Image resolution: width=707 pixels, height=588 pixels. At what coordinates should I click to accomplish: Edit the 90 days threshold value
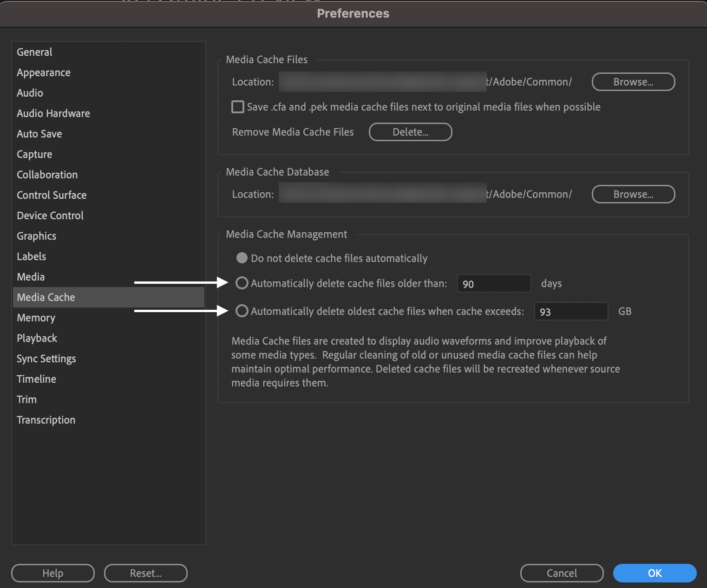[x=494, y=283]
